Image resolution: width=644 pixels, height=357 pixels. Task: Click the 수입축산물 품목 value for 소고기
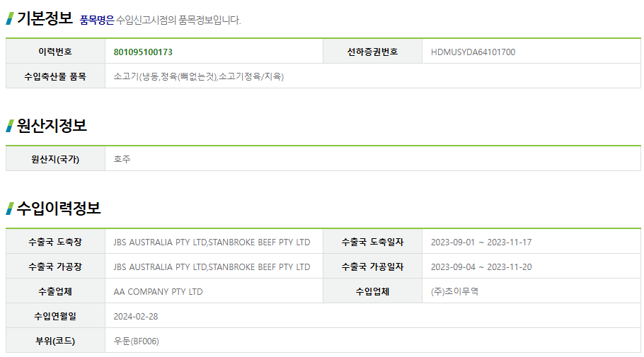[x=199, y=76]
